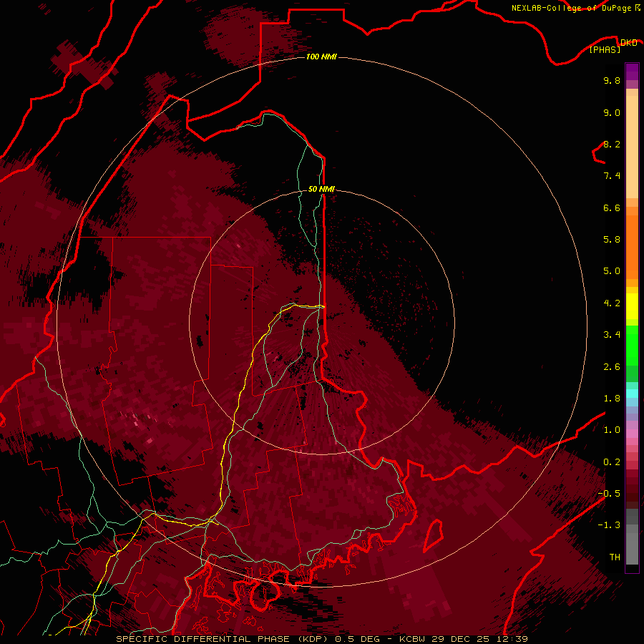The width and height of the screenshot is (644, 644).
Task: Click the 9.0 value on the color scale
Action: click(612, 112)
